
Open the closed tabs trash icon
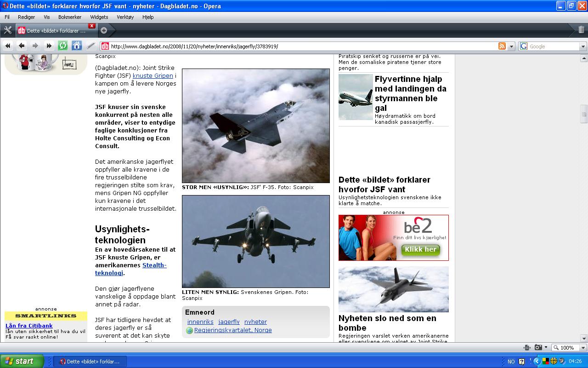click(581, 30)
